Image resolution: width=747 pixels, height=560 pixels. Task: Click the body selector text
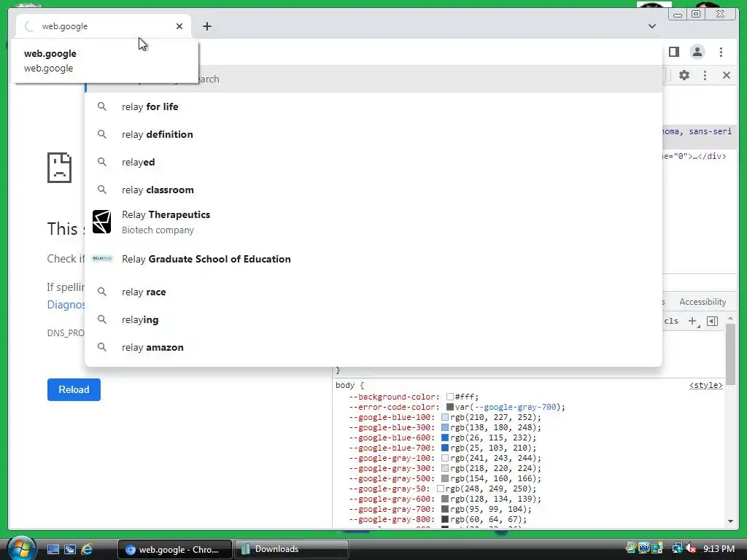coord(345,385)
